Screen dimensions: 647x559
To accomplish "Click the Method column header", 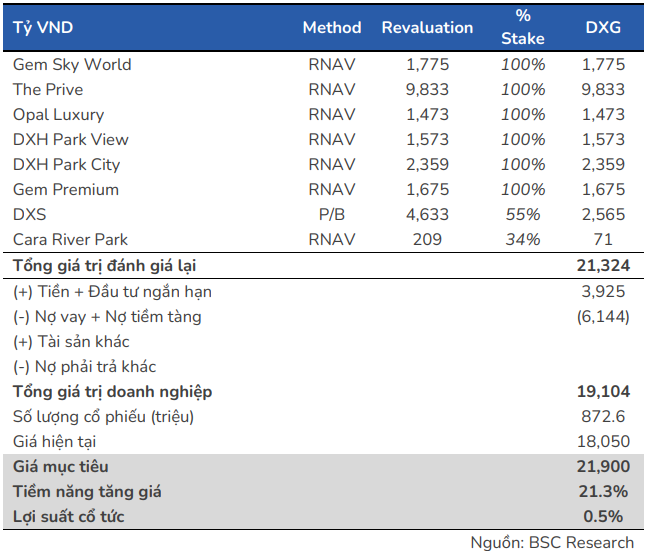I will (x=331, y=27).
